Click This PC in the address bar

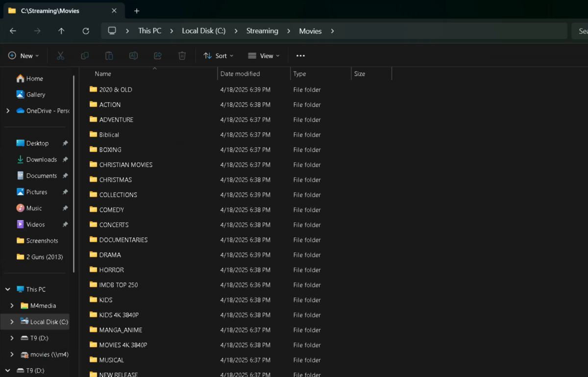coord(149,30)
